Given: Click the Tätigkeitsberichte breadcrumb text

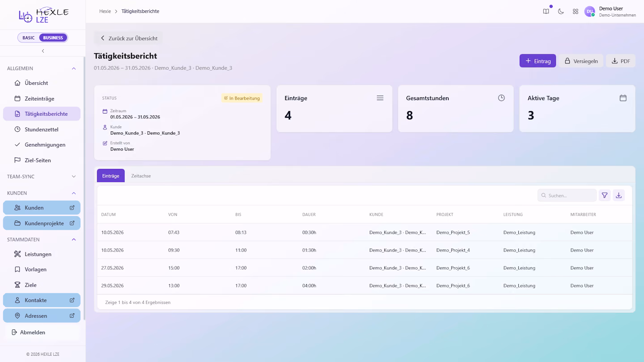Looking at the screenshot, I should 140,11.
